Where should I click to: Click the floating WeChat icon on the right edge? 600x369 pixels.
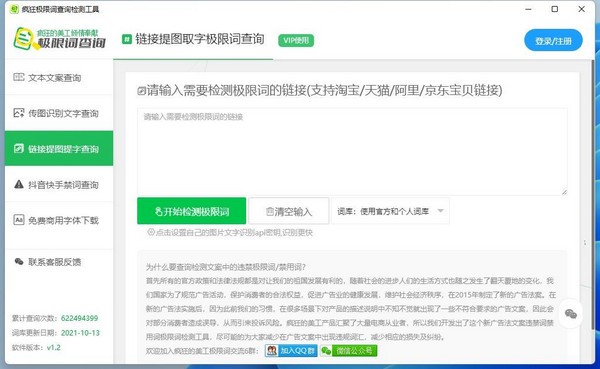coord(571,314)
